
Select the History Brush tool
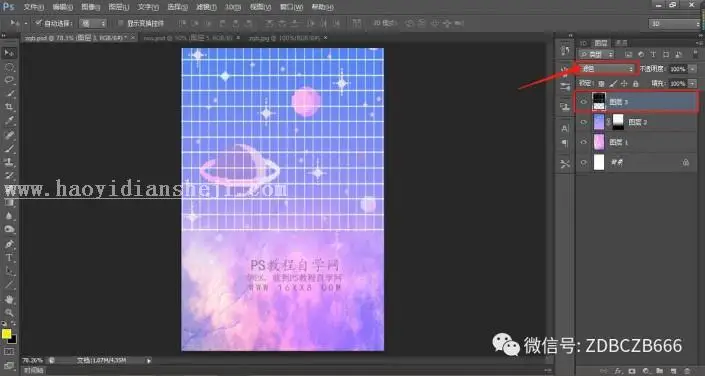pos(9,175)
